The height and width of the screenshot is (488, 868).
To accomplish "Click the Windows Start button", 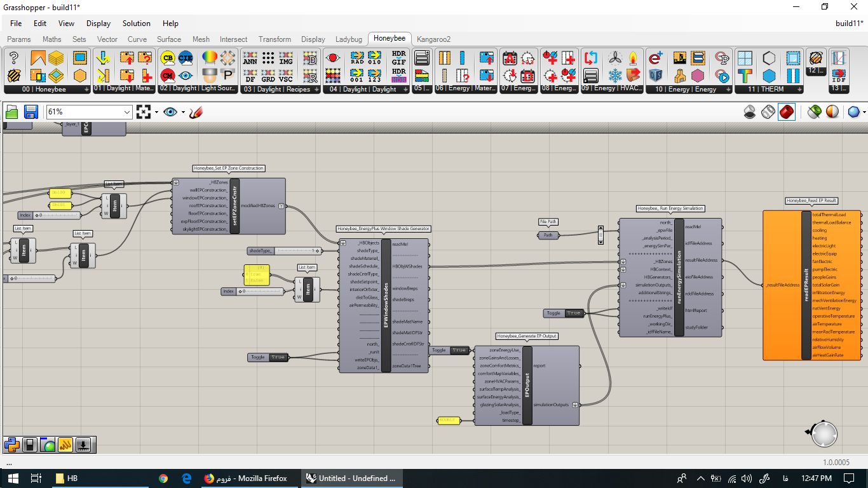I will point(13,478).
